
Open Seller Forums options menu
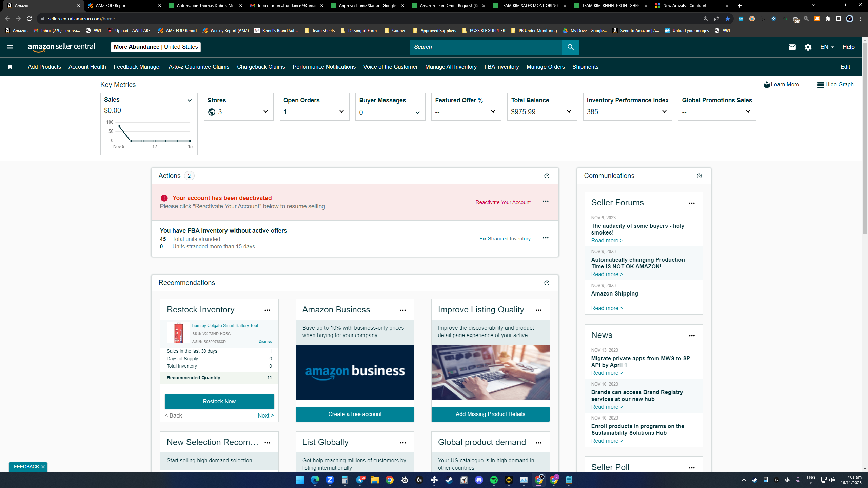click(692, 203)
